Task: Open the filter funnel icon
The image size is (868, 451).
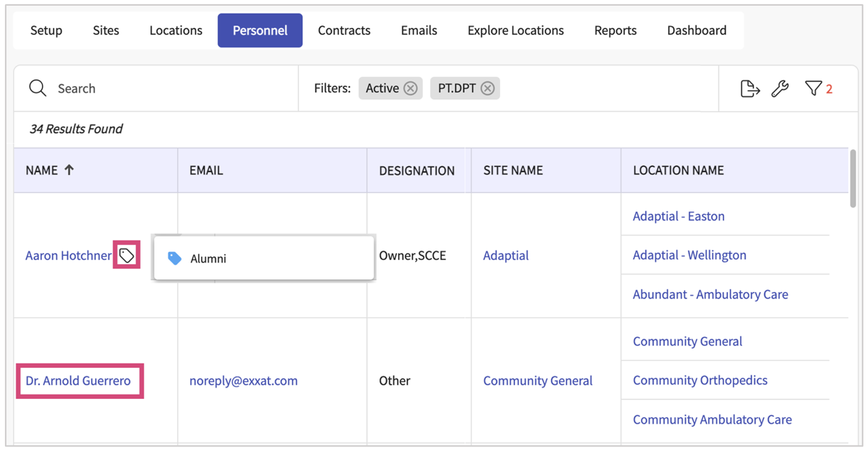Action: (x=813, y=89)
